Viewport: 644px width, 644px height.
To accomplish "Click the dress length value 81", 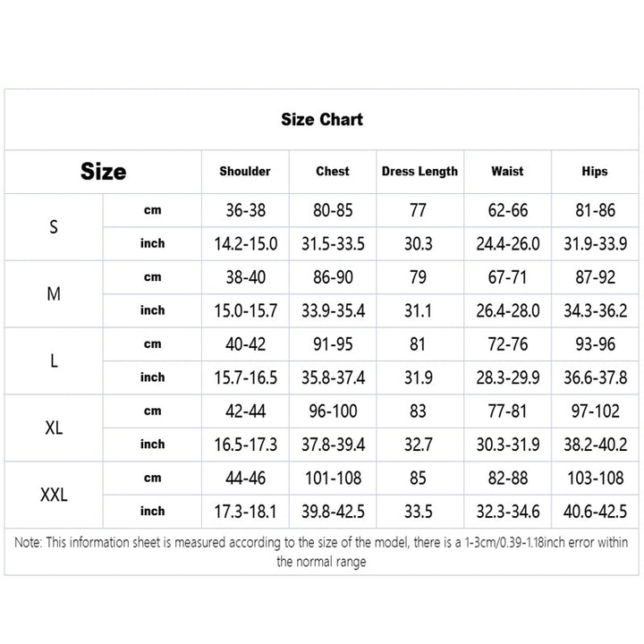I will [419, 344].
